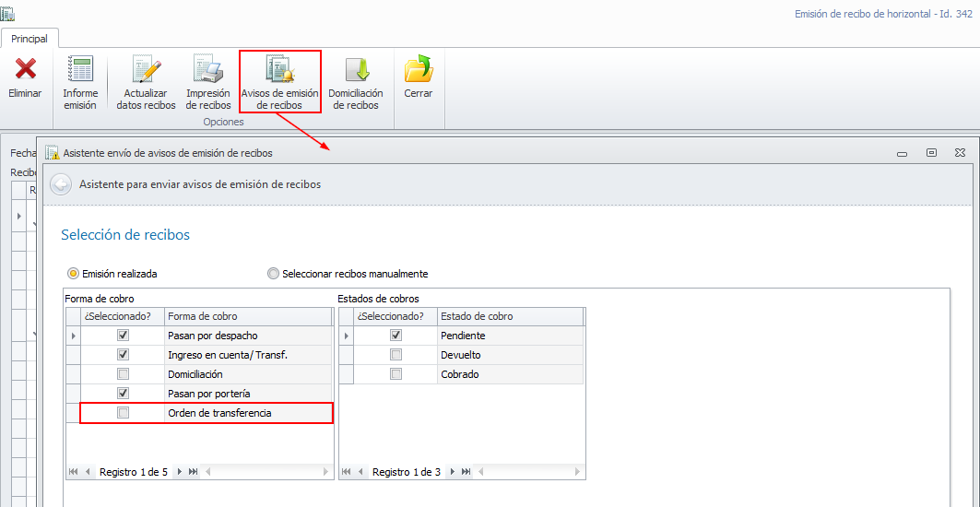The width and height of the screenshot is (980, 507).
Task: Click the application icon in title bar
Action: click(x=8, y=12)
